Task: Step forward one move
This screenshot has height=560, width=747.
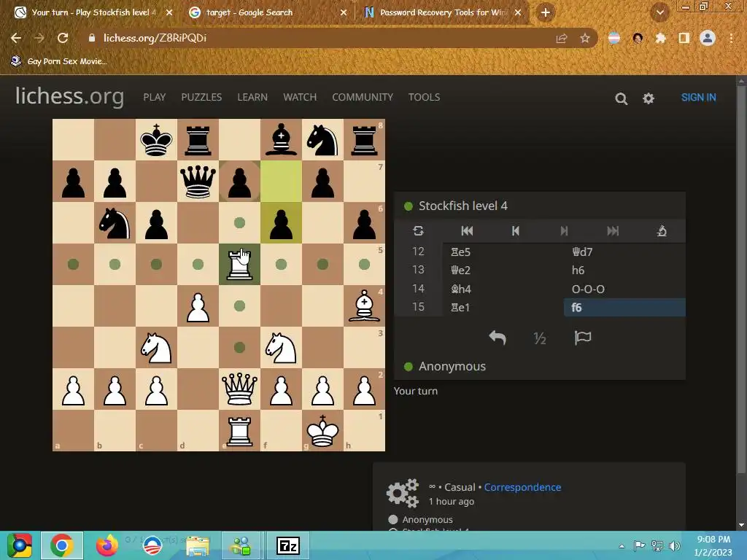Action: (564, 231)
